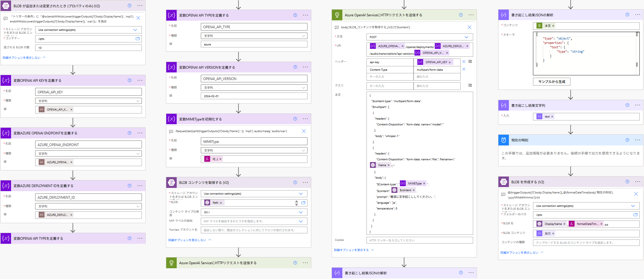Remove the MIMEType token from 本文
Screen dimensions: 644x279
coord(424,184)
